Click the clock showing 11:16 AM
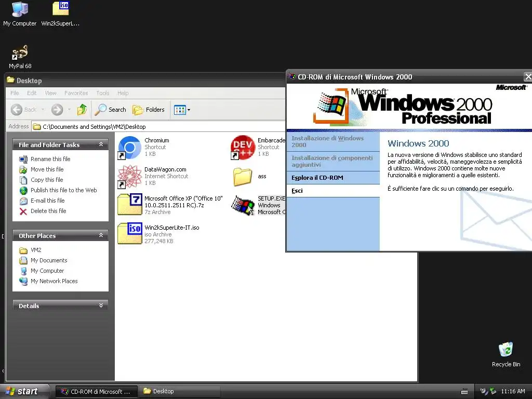The width and height of the screenshot is (532, 399). click(513, 391)
